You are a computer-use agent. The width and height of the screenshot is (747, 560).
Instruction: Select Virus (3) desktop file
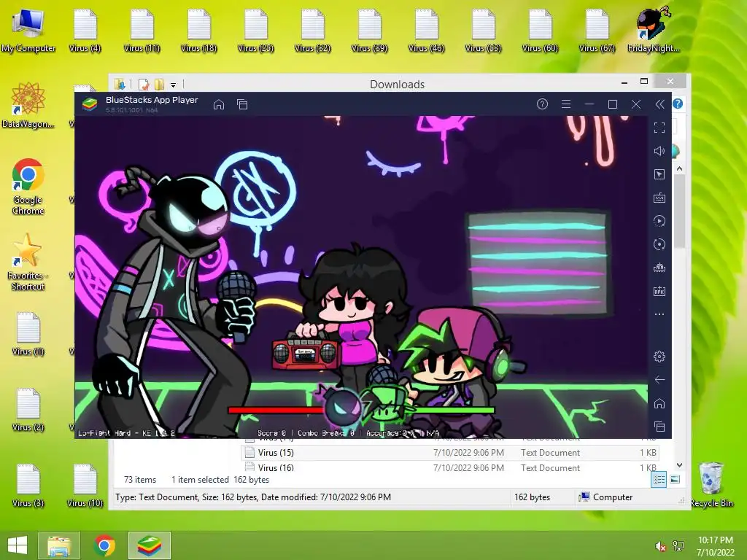[x=28, y=485]
